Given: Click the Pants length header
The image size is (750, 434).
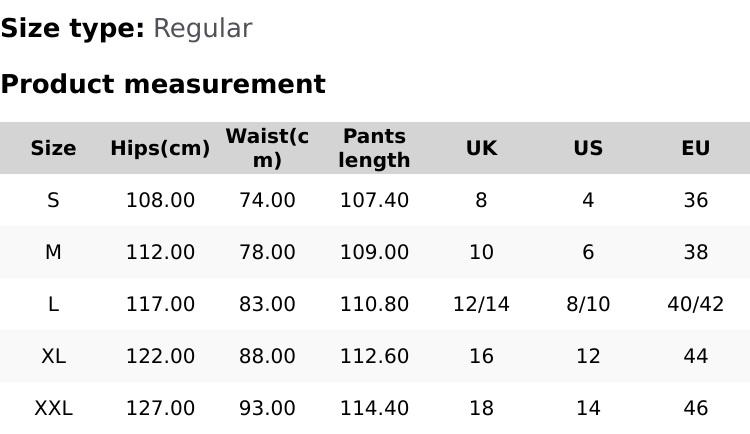Looking at the screenshot, I should (x=374, y=148).
